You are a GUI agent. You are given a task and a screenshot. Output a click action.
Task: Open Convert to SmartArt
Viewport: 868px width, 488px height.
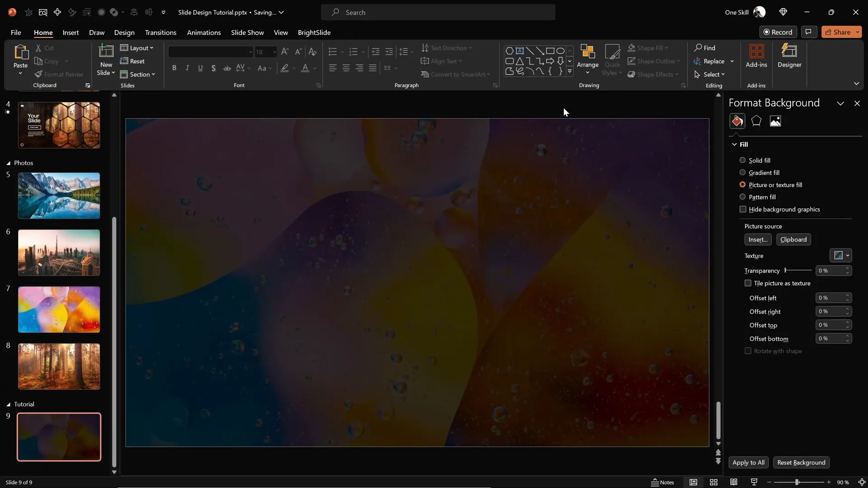coord(456,74)
